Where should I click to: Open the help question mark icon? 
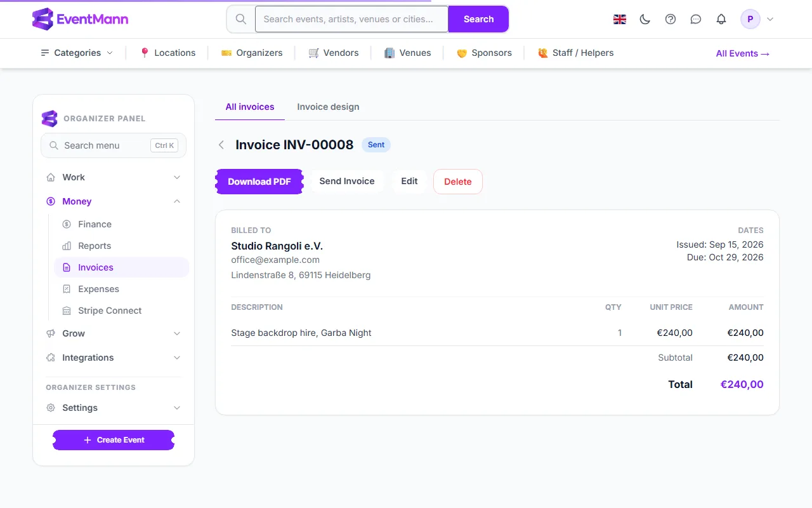(671, 19)
